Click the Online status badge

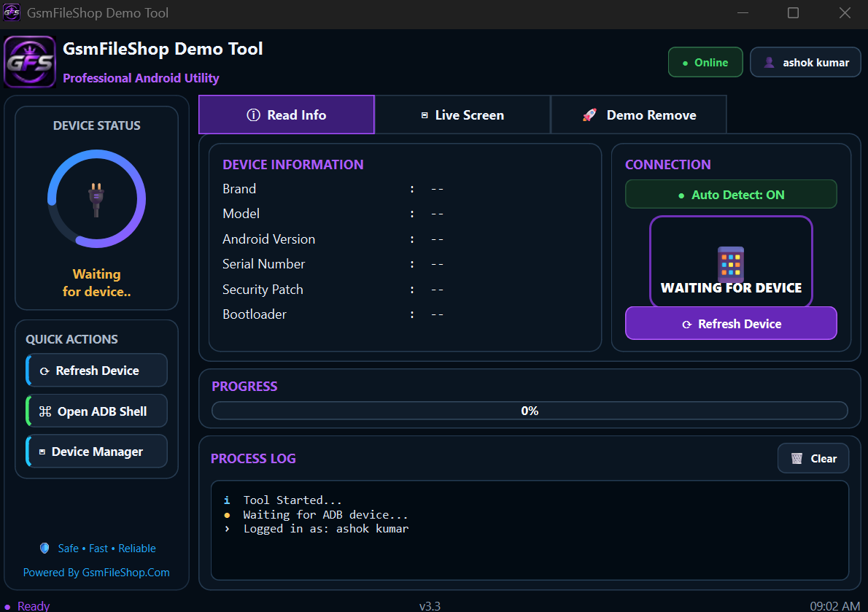[x=705, y=62]
